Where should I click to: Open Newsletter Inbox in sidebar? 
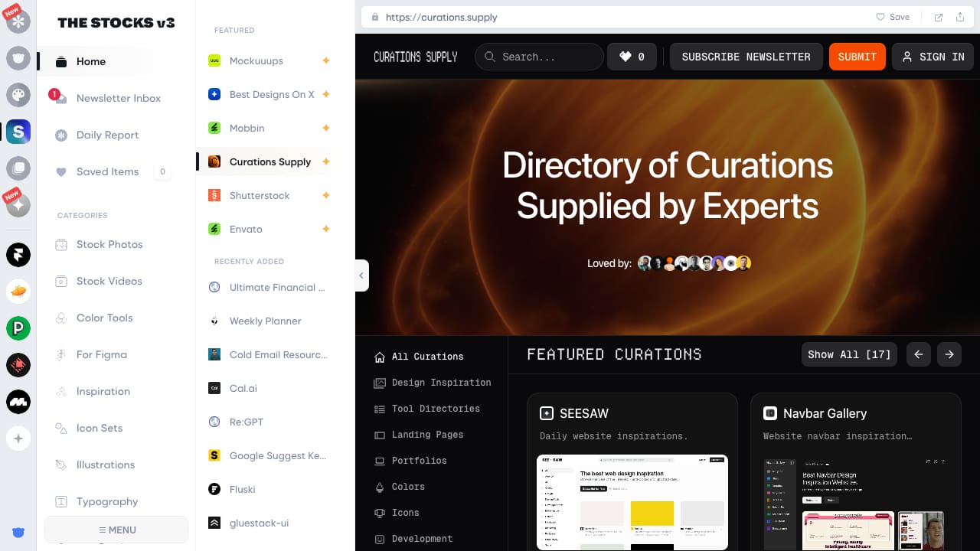118,98
